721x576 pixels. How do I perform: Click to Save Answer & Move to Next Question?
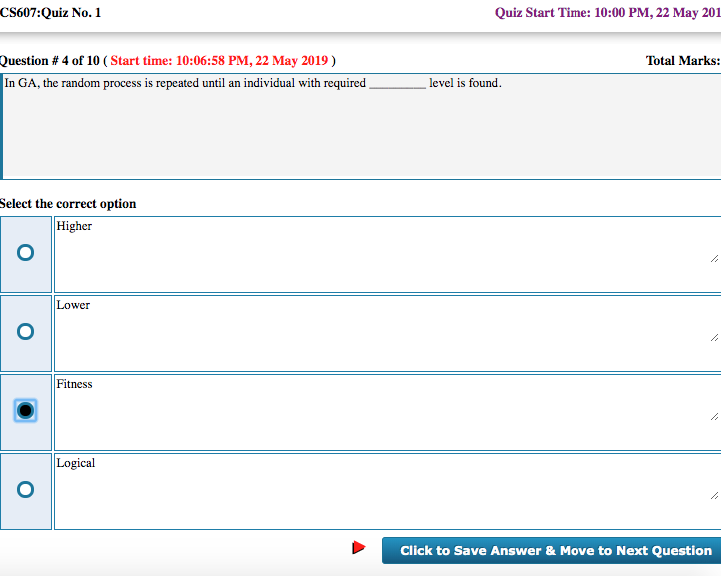pos(555,551)
